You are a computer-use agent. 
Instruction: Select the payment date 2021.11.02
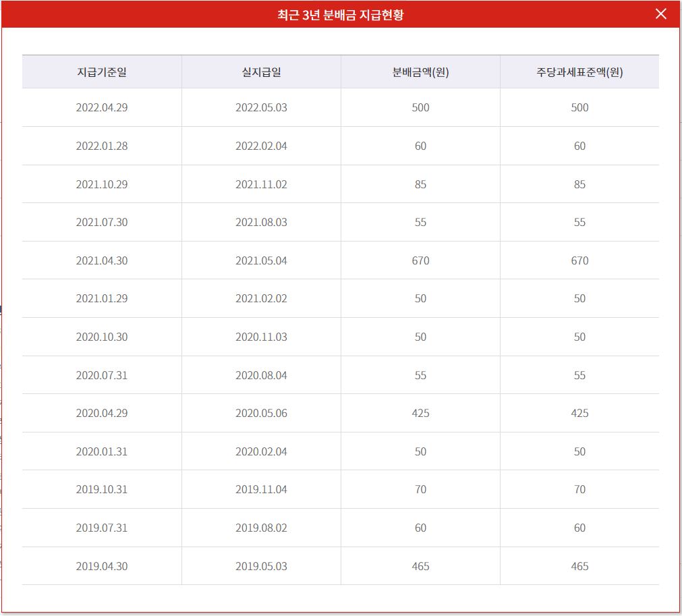[x=262, y=184]
